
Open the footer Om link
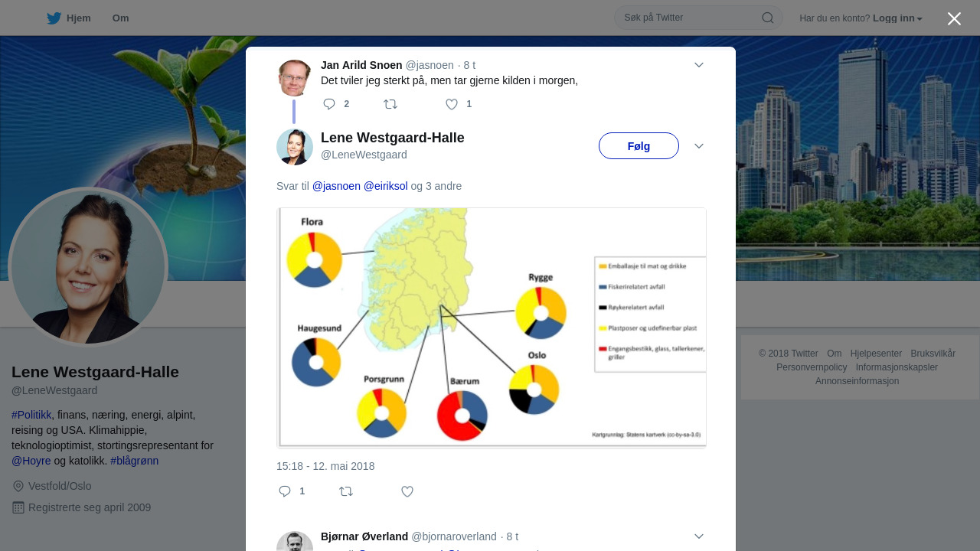tap(835, 354)
